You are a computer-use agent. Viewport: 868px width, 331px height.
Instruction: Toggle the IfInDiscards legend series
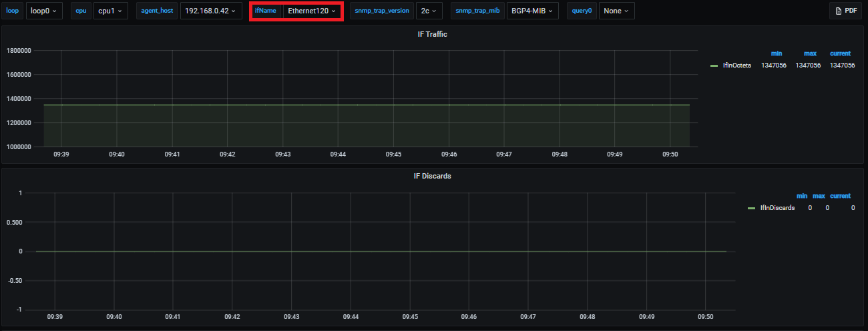point(778,208)
